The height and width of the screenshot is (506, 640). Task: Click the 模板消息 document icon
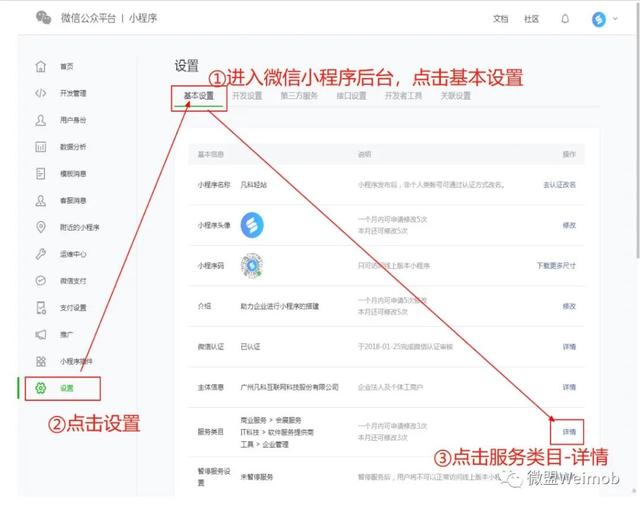(x=41, y=173)
